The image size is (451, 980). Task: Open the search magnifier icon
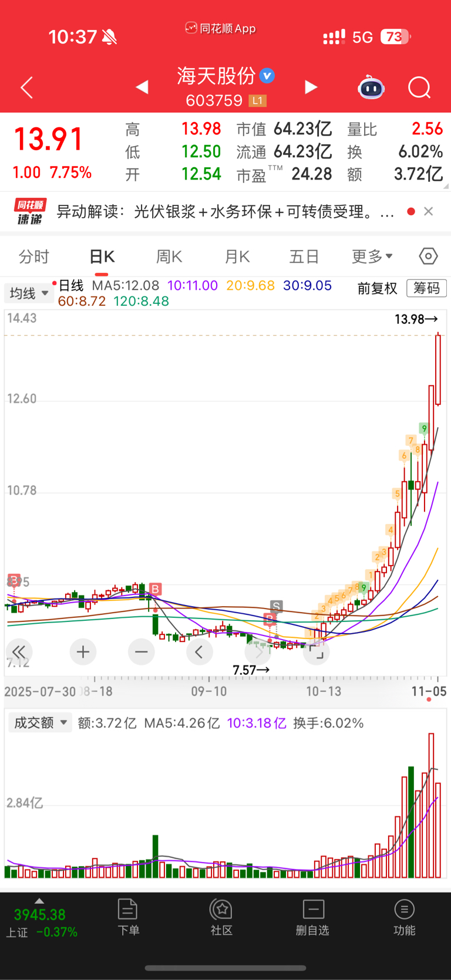point(419,88)
